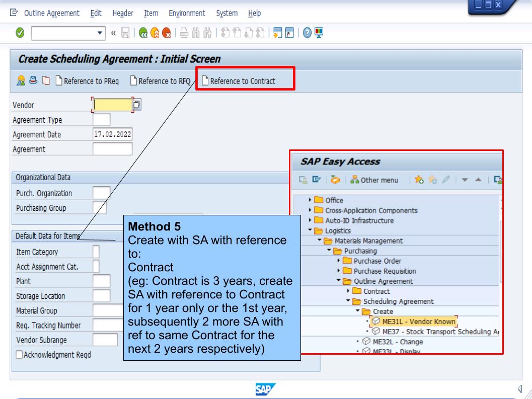The image size is (532, 399).
Task: Click the Agreement Type field
Action: 102,119
